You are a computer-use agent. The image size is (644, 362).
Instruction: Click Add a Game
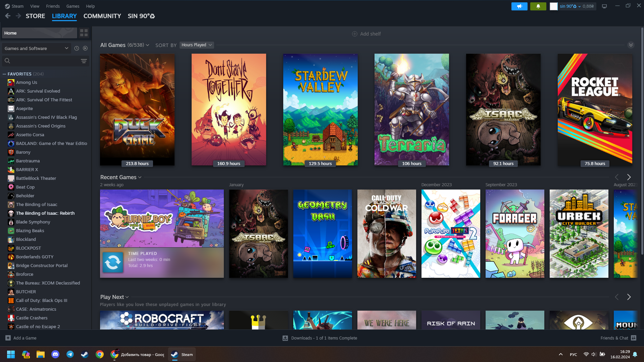[21, 338]
